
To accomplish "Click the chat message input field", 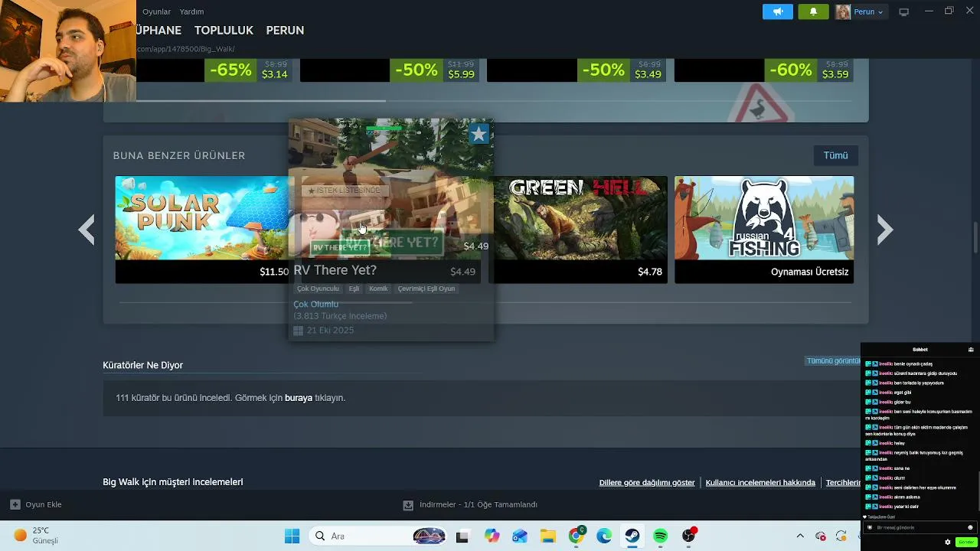I will point(919,527).
